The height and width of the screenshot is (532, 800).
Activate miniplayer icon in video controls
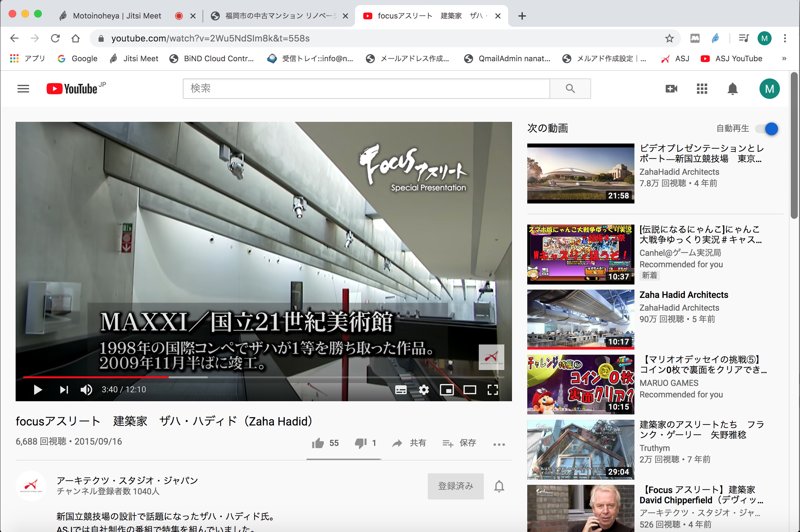click(x=447, y=390)
